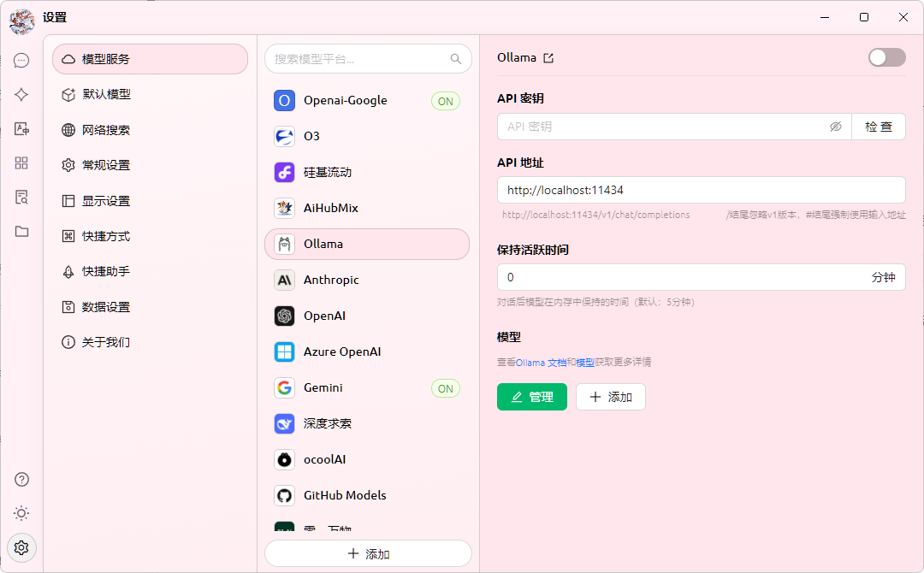This screenshot has width=924, height=573.
Task: Open the files folder icon in sidebar
Action: (x=21, y=232)
